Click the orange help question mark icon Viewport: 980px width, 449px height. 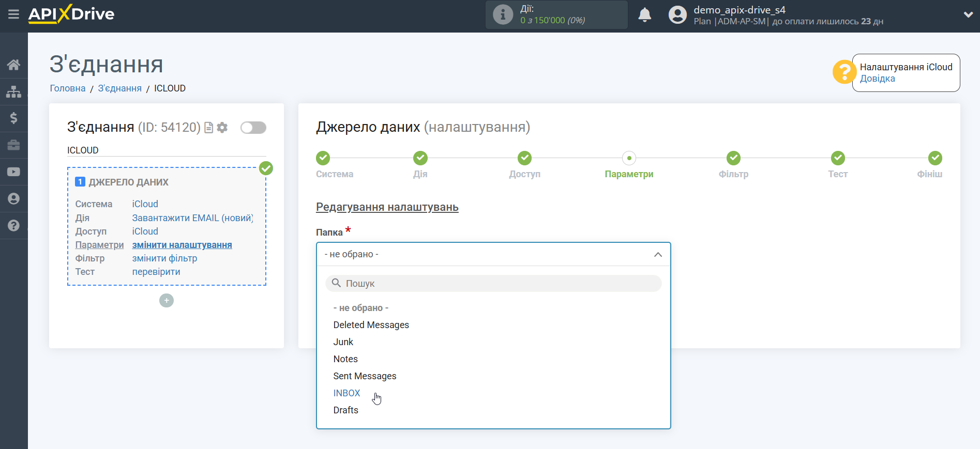844,72
